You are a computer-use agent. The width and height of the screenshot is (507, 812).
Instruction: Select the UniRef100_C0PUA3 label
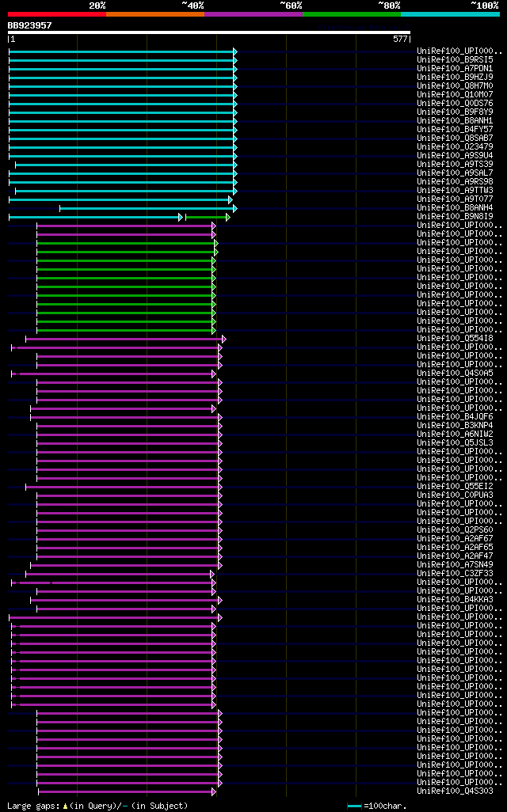pyautogui.click(x=455, y=495)
